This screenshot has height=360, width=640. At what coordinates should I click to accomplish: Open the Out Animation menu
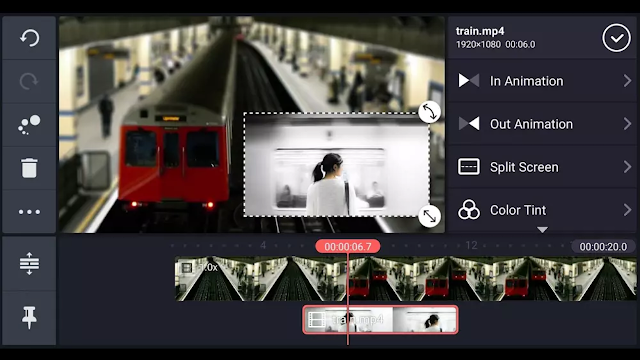(542, 124)
